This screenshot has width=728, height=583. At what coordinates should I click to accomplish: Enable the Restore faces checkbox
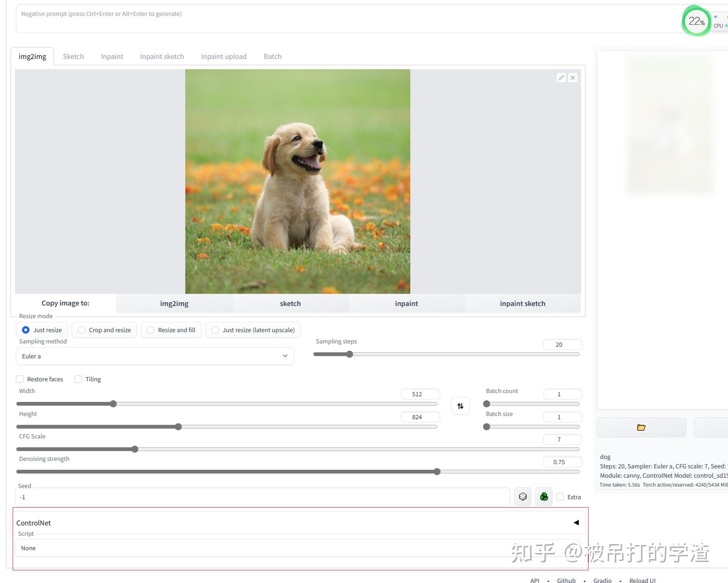pyautogui.click(x=20, y=379)
